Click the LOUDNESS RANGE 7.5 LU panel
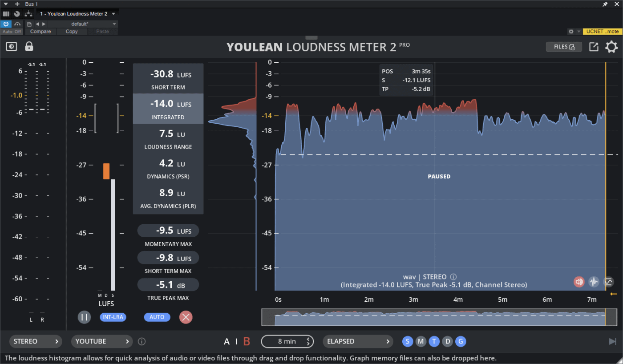 [168, 138]
